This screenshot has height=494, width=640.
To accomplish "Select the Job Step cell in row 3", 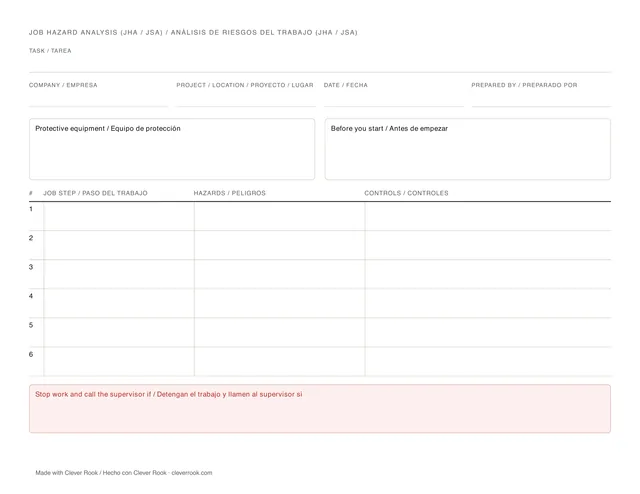I will 119,274.
